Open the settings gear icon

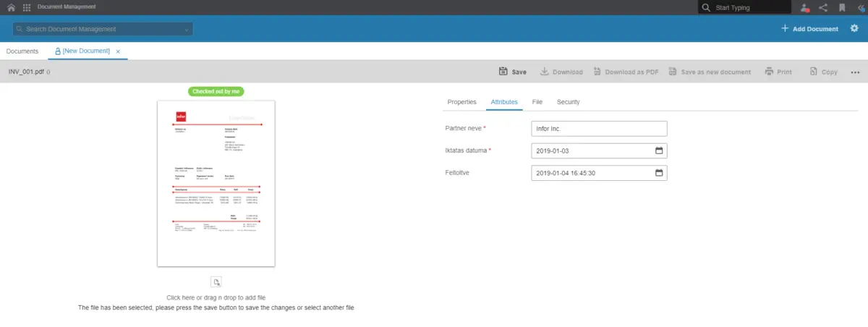pos(854,29)
